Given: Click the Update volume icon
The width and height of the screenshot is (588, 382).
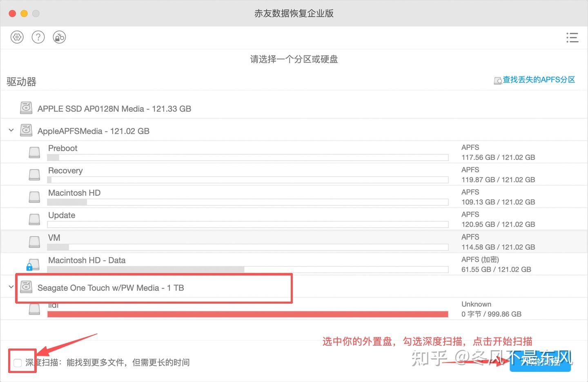Looking at the screenshot, I should tap(34, 220).
